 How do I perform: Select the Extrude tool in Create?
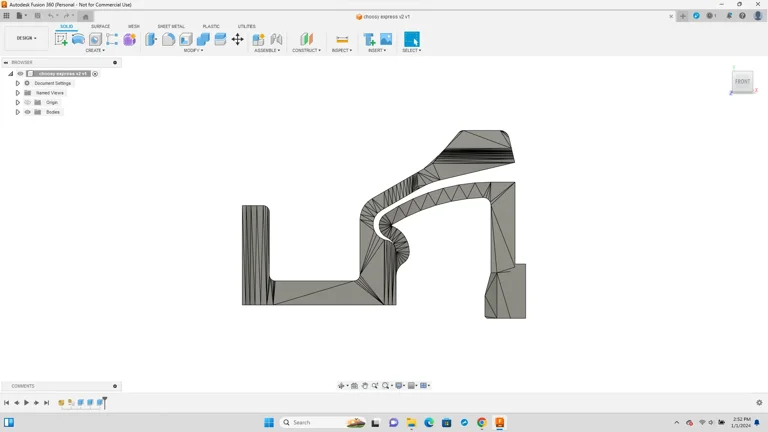pos(78,39)
